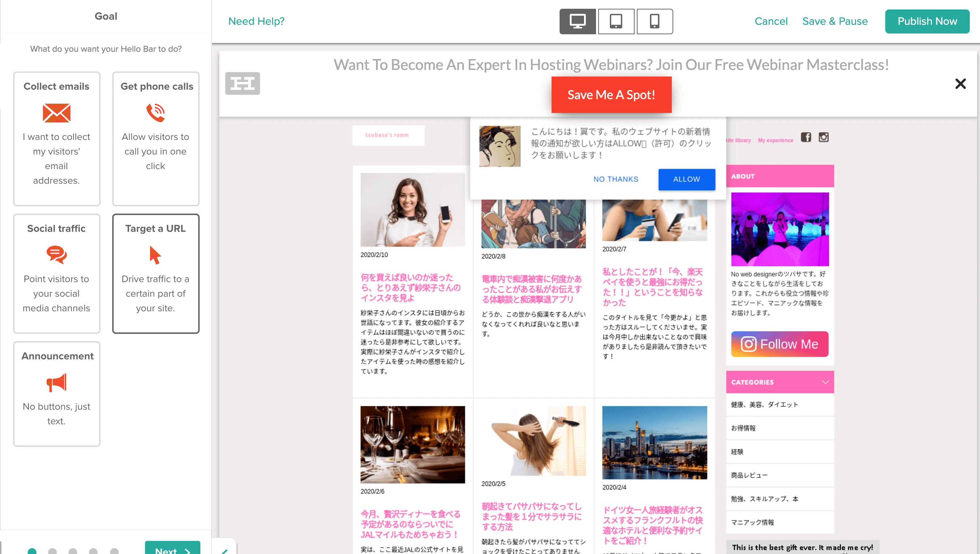Switch to tablet preview mode
Screen dimensions: 980x554
[616, 21]
